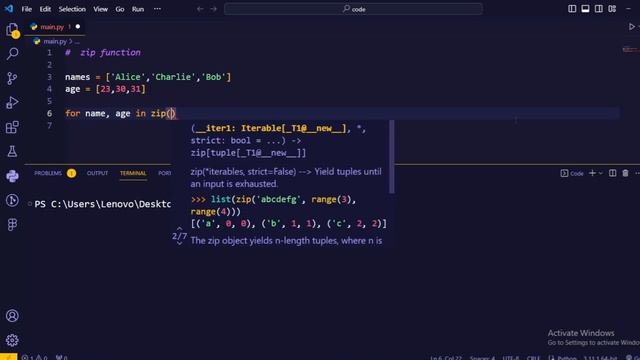The height and width of the screenshot is (360, 640).
Task: Switch to the OUTPUT panel tab
Action: pos(97,173)
